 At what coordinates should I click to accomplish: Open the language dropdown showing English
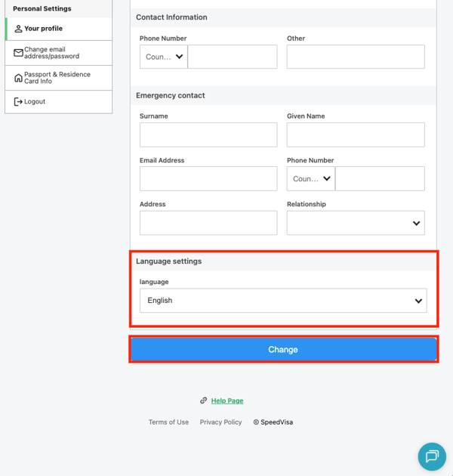[x=283, y=301]
